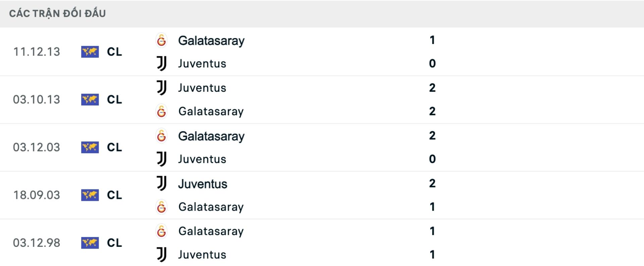Click the date 18.09.03

[x=37, y=195]
